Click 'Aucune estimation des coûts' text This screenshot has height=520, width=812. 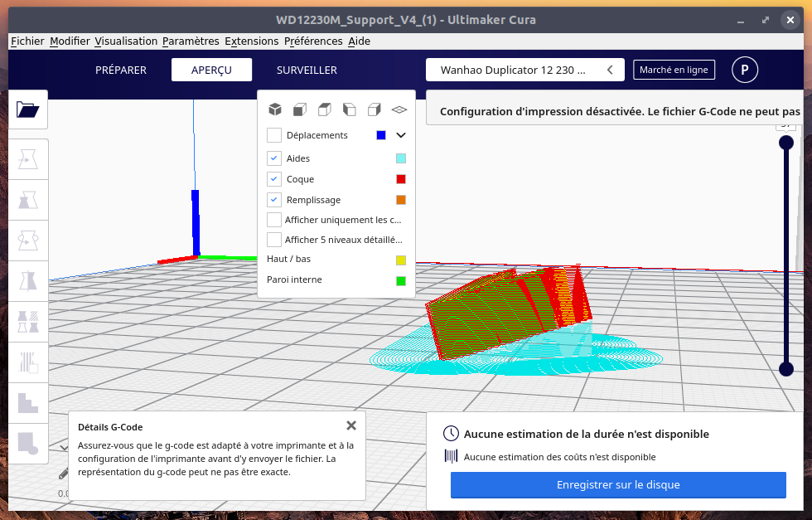tap(560, 457)
